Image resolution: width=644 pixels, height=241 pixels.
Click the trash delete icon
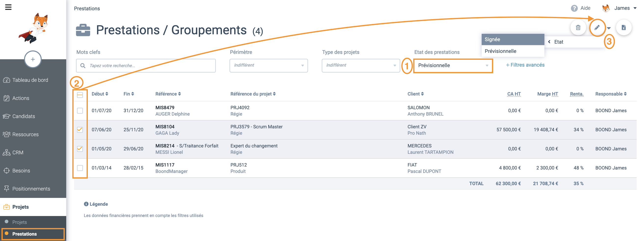[x=578, y=28]
